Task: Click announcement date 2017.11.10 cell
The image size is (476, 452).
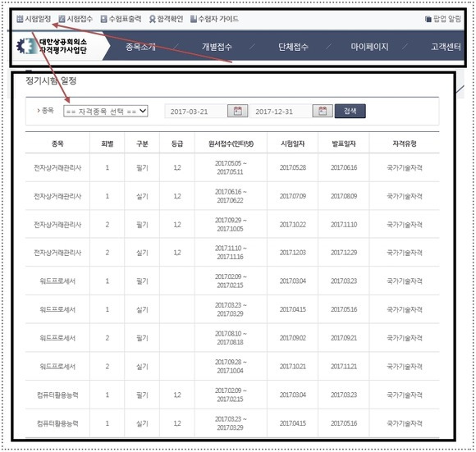Action: (x=344, y=225)
